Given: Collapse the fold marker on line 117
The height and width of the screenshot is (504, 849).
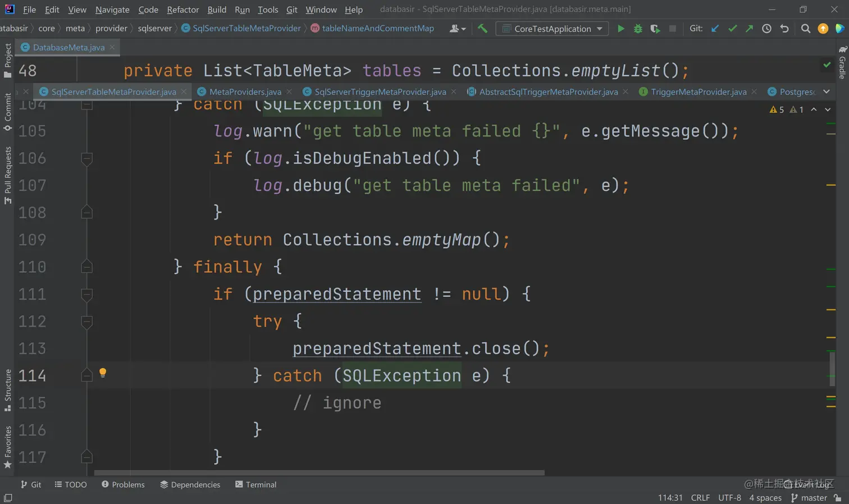Looking at the screenshot, I should point(87,457).
